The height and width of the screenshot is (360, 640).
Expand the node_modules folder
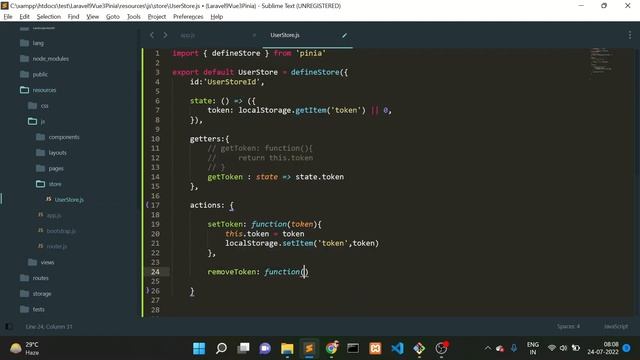50,59
